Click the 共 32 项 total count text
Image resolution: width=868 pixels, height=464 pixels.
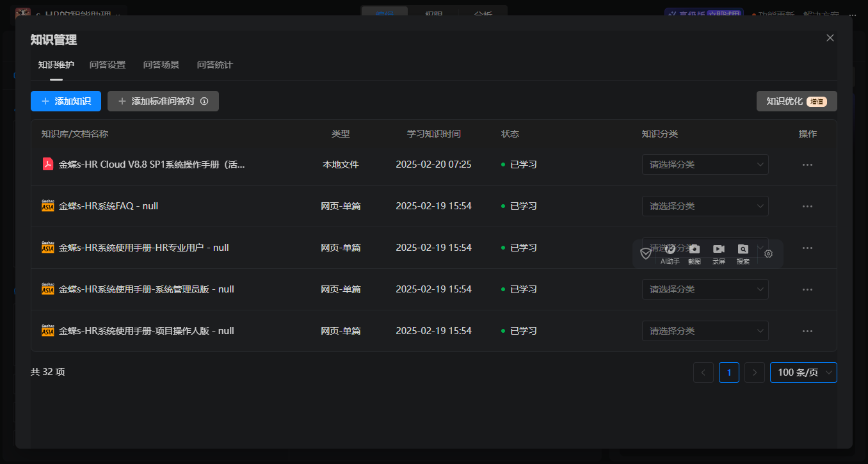(48, 372)
